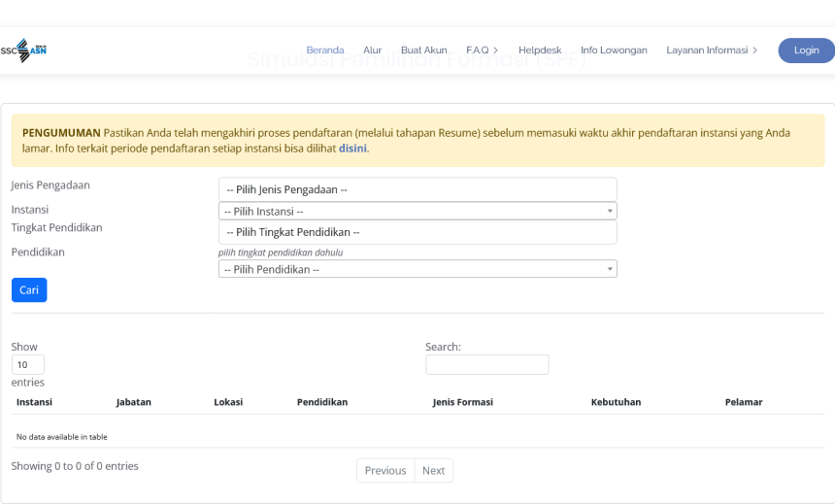Viewport: 835px width, 504px height.
Task: Sort table by Instansi column
Action: point(35,402)
